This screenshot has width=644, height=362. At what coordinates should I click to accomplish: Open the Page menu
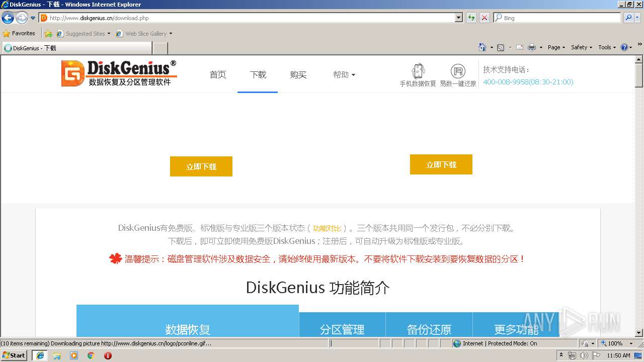point(556,47)
